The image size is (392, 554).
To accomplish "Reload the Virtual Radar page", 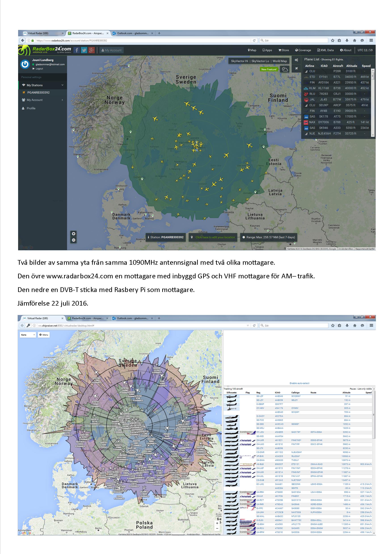I will click(254, 325).
